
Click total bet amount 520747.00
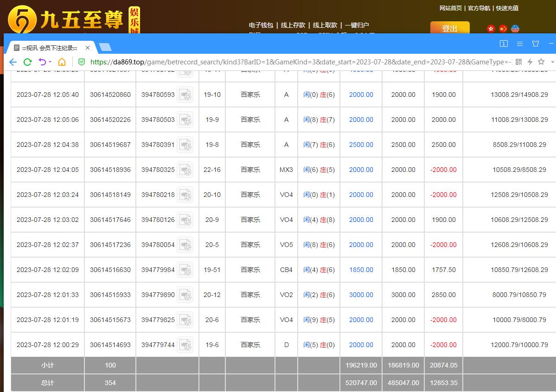[361, 383]
